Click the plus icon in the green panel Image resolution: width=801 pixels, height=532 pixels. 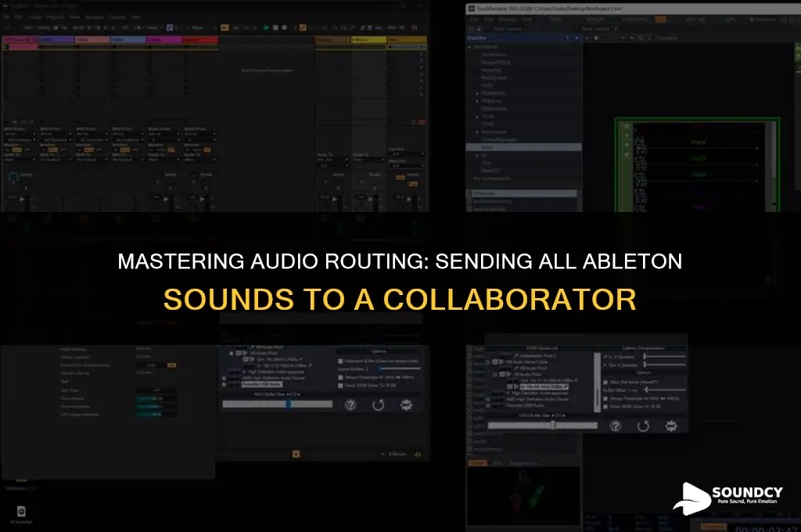coord(627,145)
